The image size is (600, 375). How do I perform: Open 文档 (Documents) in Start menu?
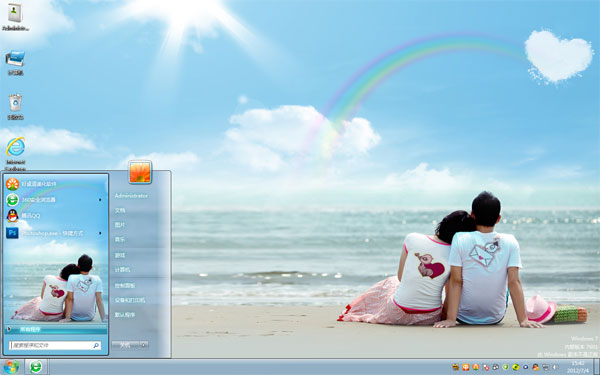(120, 210)
